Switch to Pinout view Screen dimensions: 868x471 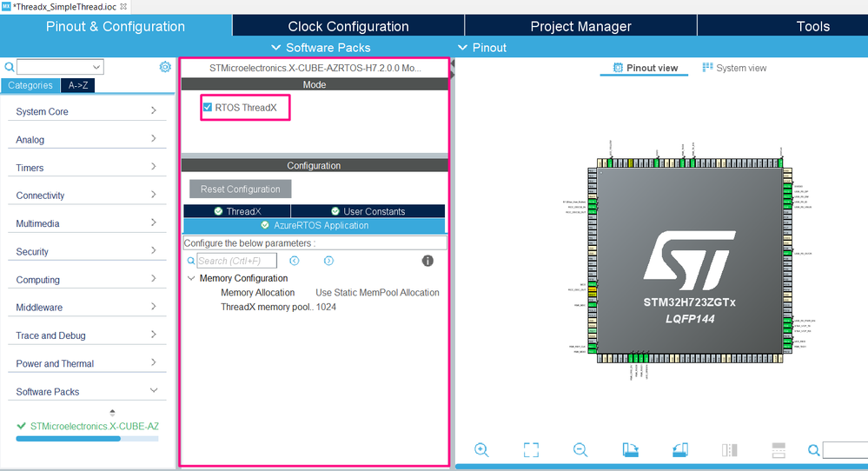coord(645,68)
